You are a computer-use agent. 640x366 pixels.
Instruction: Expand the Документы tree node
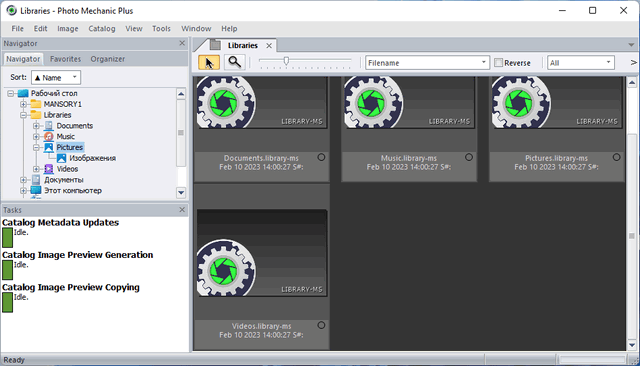tap(23, 180)
